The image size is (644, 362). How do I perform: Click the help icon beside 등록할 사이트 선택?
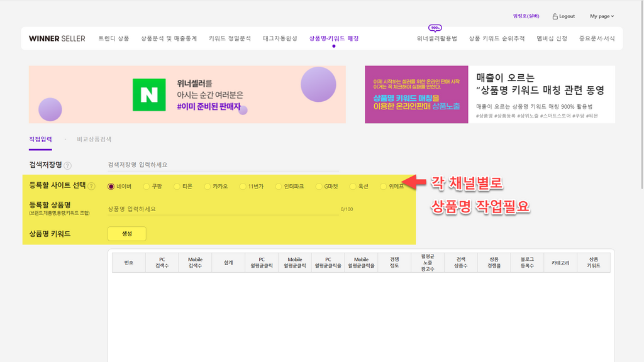[92, 186]
